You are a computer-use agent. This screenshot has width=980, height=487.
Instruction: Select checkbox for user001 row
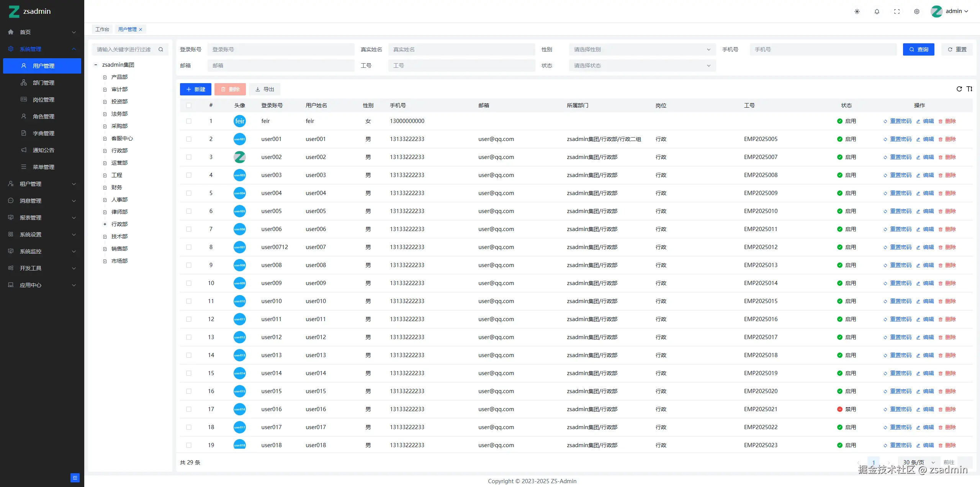(x=189, y=139)
